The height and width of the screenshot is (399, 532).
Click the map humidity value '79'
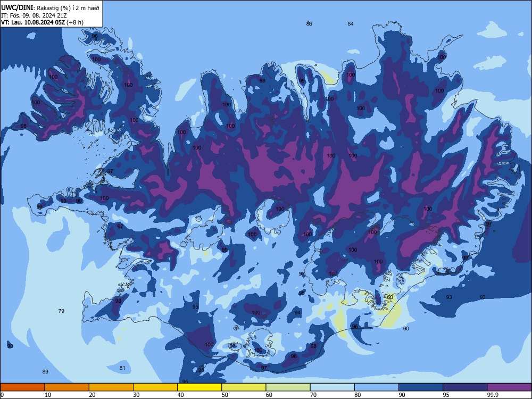pyautogui.click(x=61, y=311)
